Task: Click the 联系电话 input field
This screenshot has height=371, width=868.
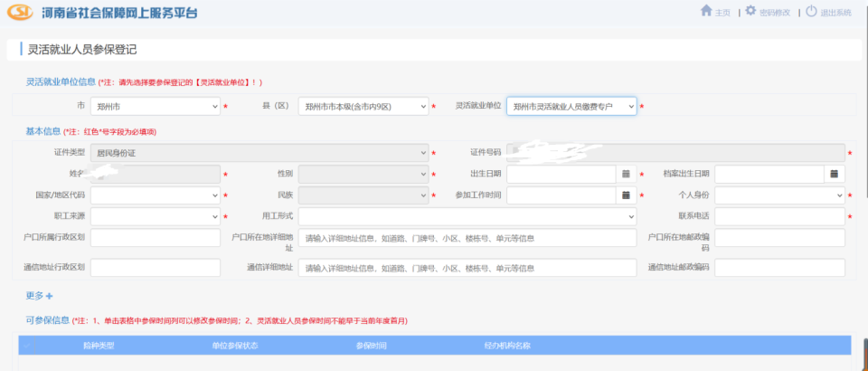Action: 779,216
